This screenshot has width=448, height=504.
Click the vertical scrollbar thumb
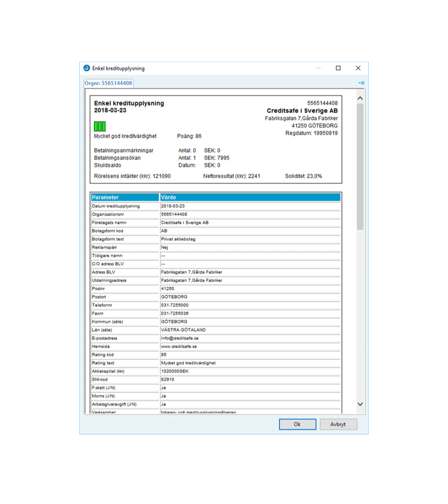360,167
